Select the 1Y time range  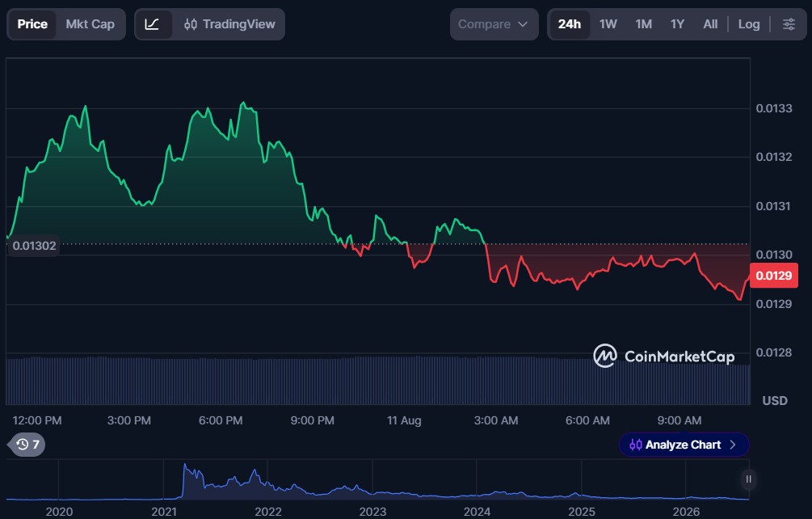677,24
